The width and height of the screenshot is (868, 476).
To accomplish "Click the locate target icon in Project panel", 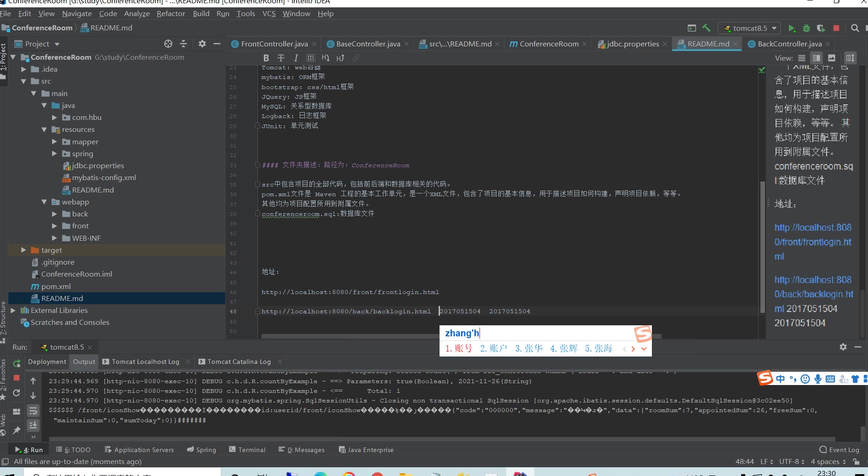I will (x=168, y=44).
